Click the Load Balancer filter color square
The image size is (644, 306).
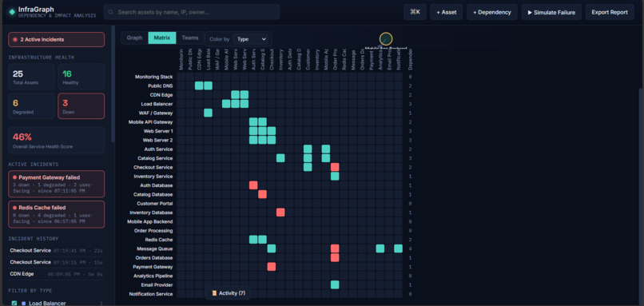point(23,303)
